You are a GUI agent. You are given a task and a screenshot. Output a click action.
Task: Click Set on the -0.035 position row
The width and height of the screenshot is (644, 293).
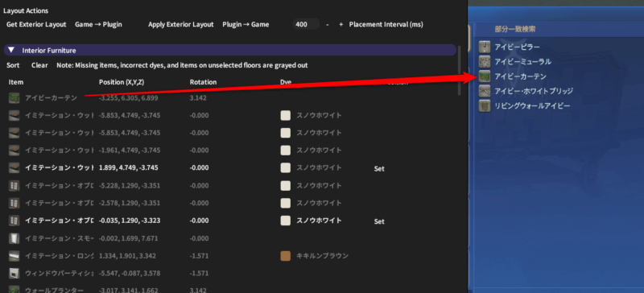point(379,221)
